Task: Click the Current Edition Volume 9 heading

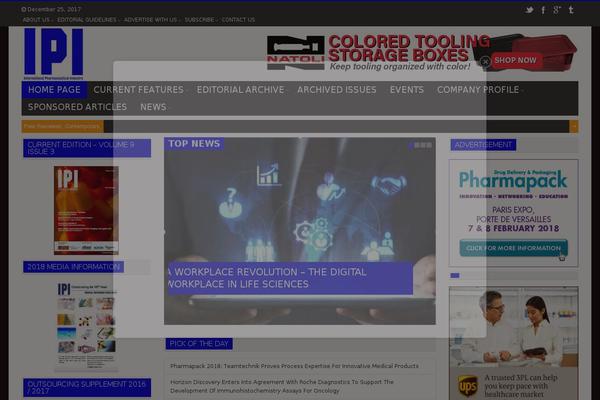Action: click(87, 148)
